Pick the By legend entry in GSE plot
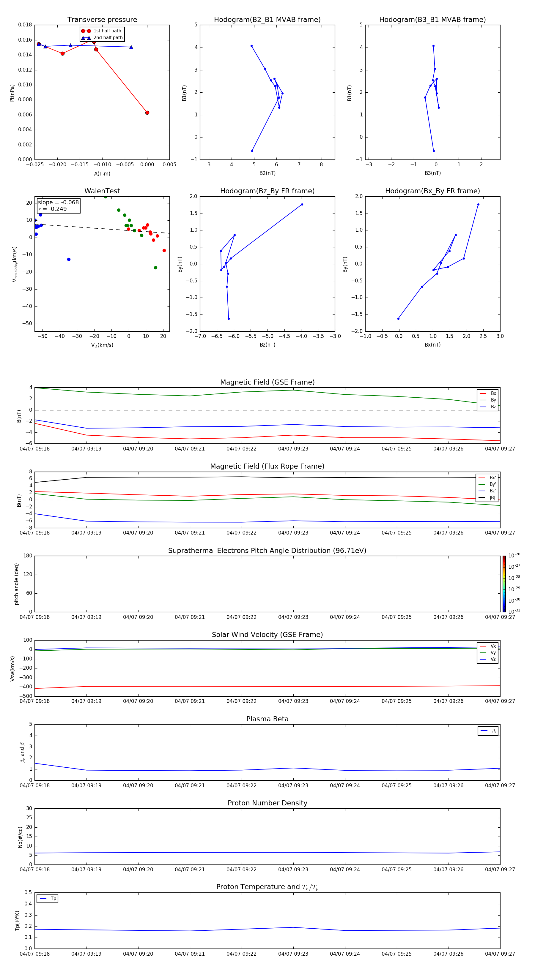This screenshot has width=535, height=980. click(488, 400)
